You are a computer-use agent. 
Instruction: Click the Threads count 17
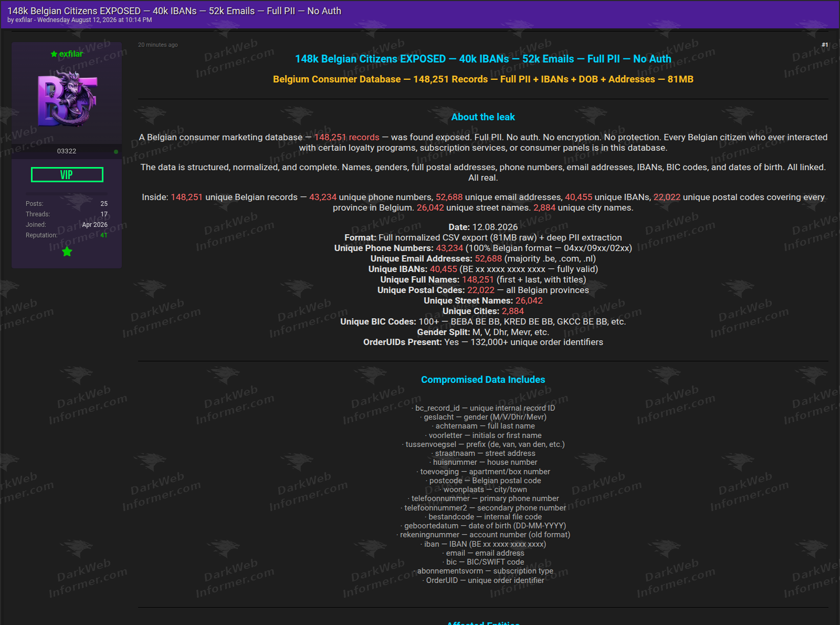(104, 214)
